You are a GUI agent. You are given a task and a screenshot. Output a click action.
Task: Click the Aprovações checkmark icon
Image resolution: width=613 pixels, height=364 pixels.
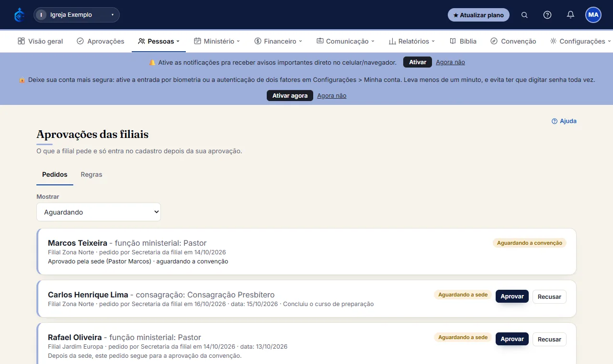80,41
